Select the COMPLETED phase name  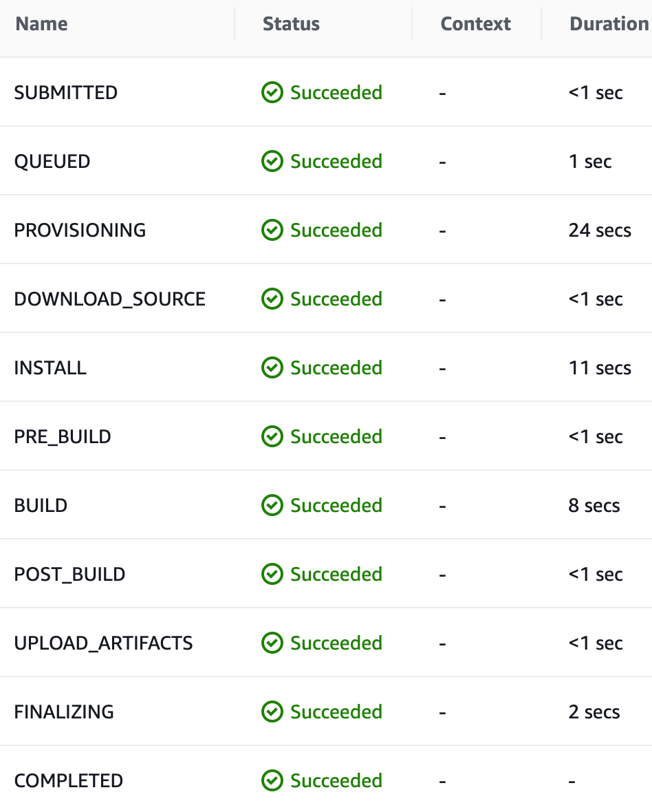[68, 780]
